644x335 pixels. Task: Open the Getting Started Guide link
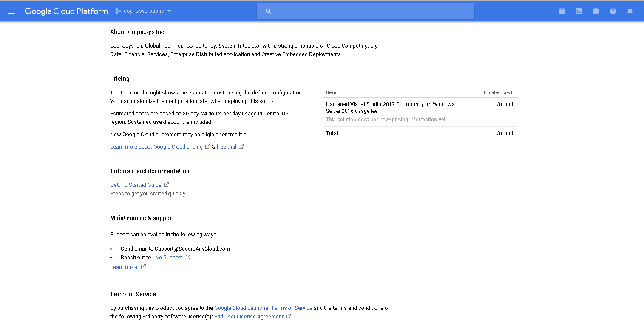(136, 185)
